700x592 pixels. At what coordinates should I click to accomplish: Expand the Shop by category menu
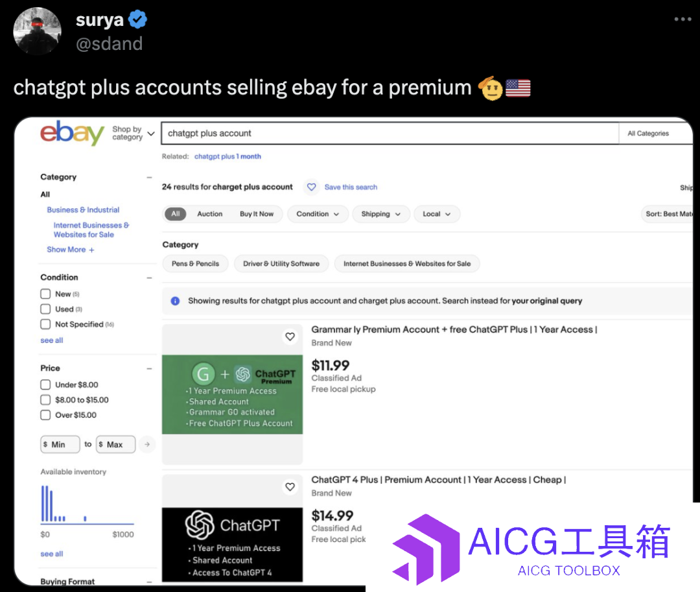tap(133, 133)
